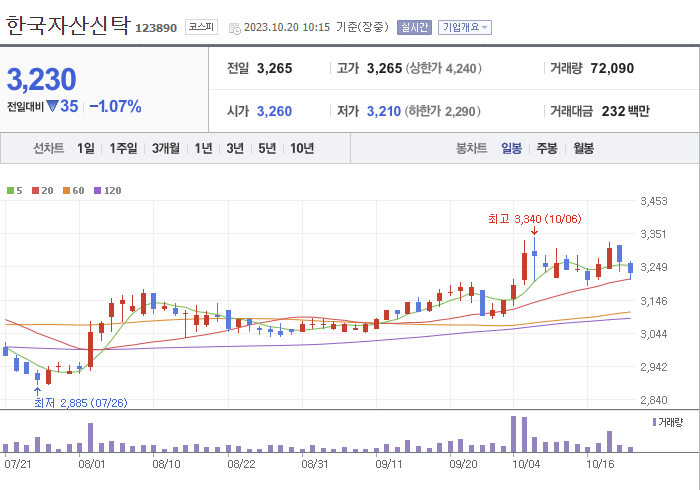This screenshot has height=490, width=700.
Task: Select the 10년 line chart tab
Action: [x=302, y=148]
